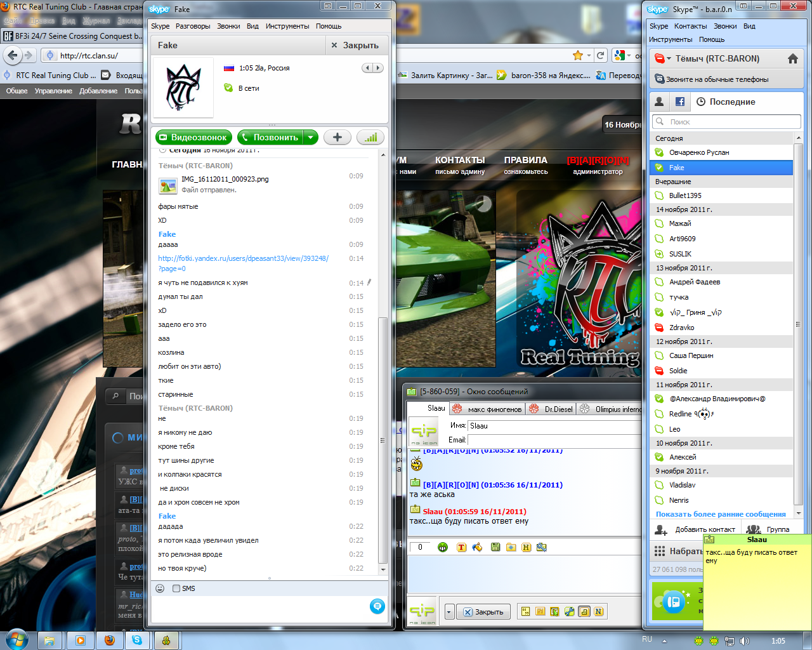Click Показать более ранние сообщения link

coord(721,514)
